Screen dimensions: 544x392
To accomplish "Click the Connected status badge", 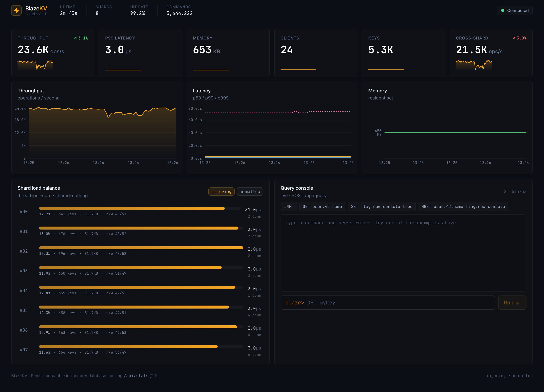I will point(515,11).
